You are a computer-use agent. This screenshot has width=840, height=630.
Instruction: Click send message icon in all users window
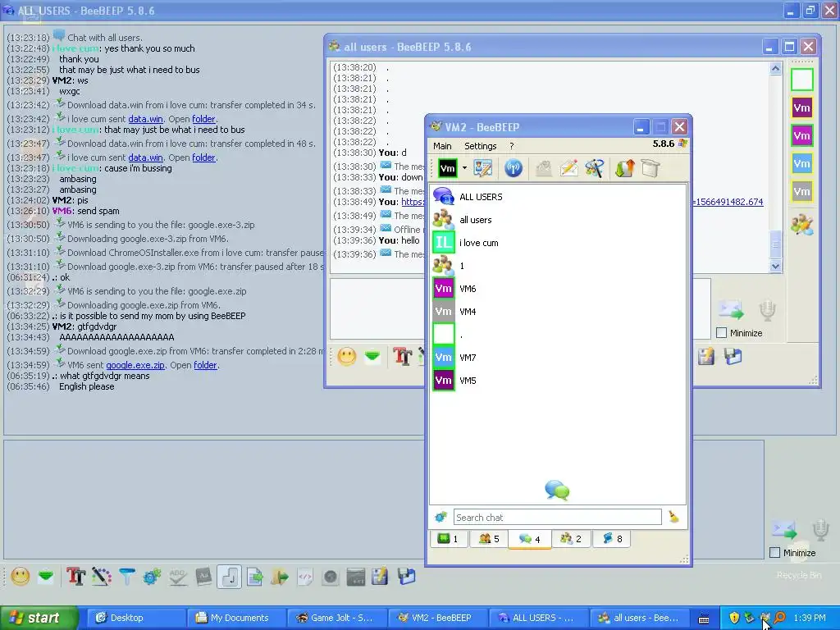pyautogui.click(x=731, y=309)
